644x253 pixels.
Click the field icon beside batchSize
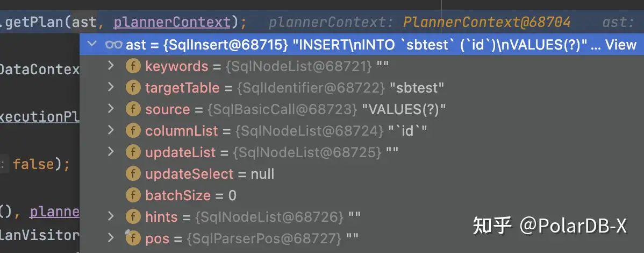133,195
